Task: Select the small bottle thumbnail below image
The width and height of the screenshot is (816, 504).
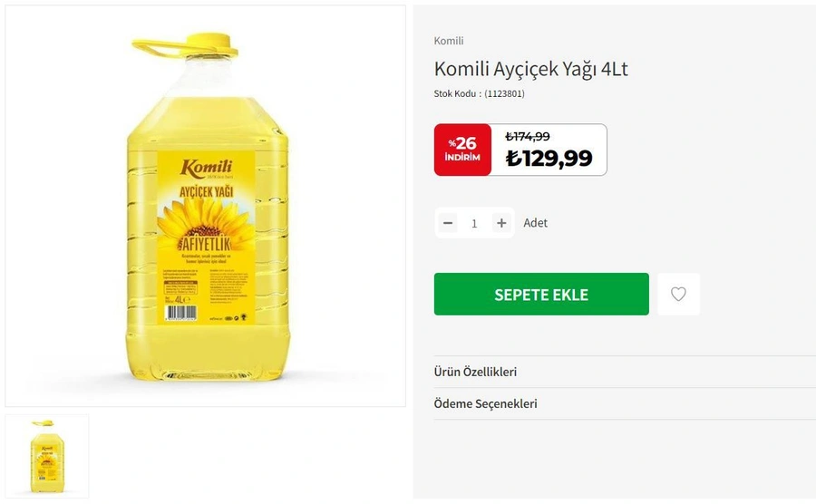Action: pyautogui.click(x=47, y=456)
